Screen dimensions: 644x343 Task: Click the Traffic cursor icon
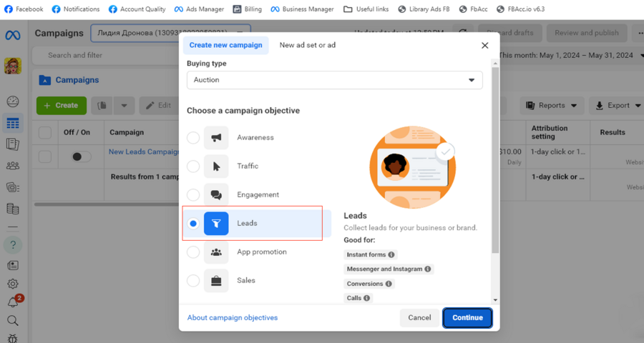click(x=216, y=166)
